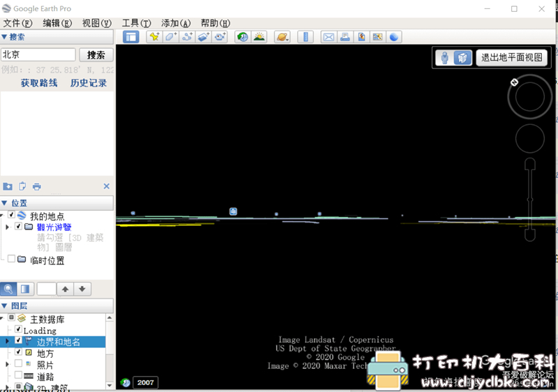Image resolution: width=558 pixels, height=392 pixels.
Task: Collapse the 位置 panel
Action: tap(4, 203)
